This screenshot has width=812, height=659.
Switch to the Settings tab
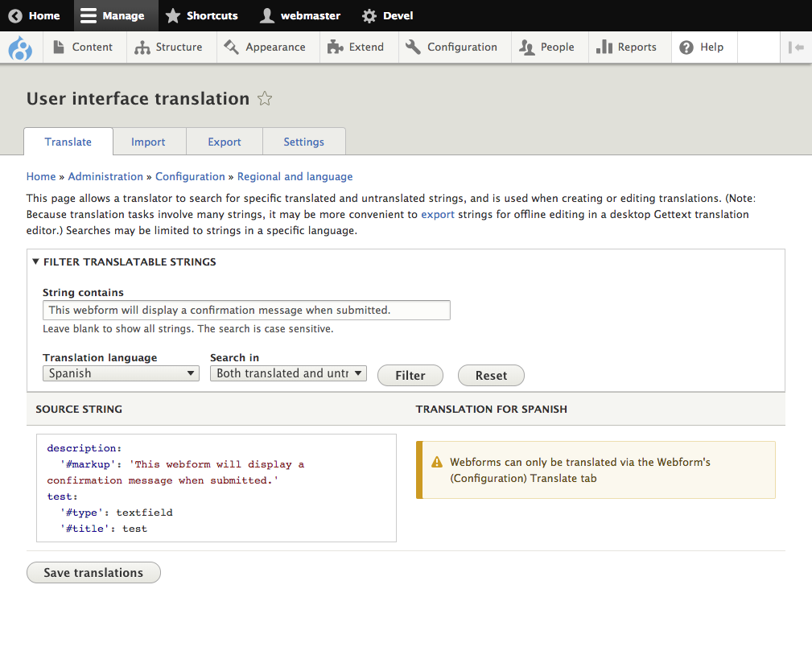coord(303,142)
